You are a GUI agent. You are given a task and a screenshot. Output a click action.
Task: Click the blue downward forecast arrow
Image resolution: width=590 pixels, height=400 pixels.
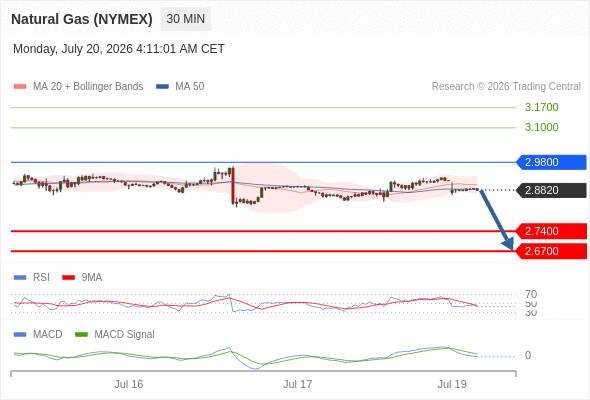tap(497, 220)
